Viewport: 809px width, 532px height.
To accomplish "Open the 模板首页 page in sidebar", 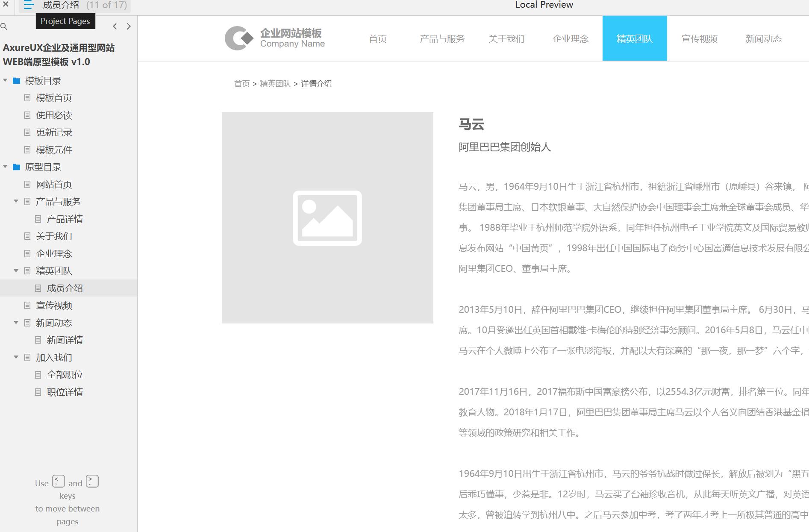I will 54,98.
